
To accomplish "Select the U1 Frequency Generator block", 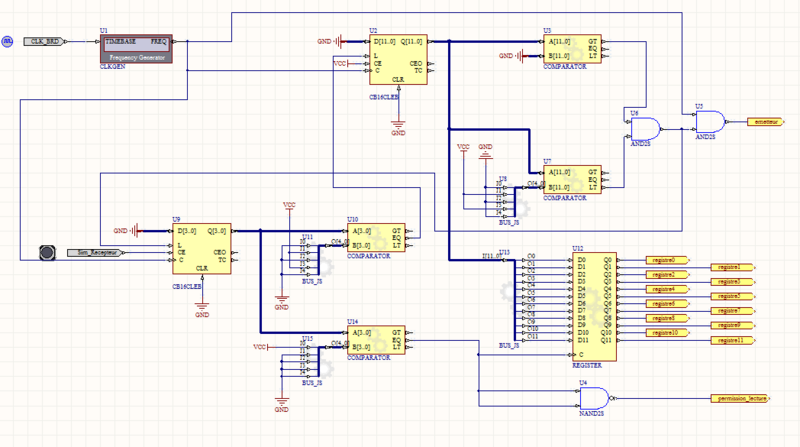I will coord(136,49).
